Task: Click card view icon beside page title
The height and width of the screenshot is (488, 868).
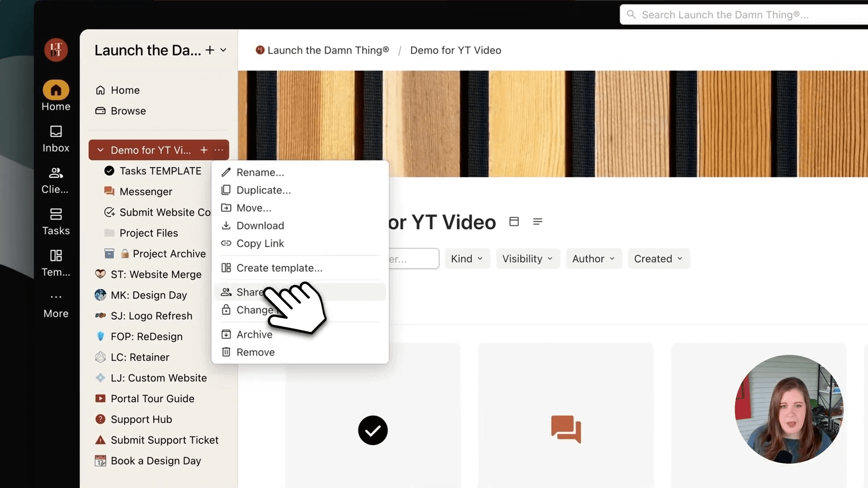Action: click(x=514, y=222)
